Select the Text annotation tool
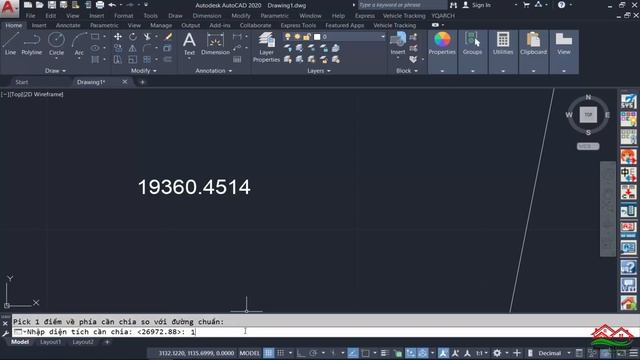 [x=189, y=44]
